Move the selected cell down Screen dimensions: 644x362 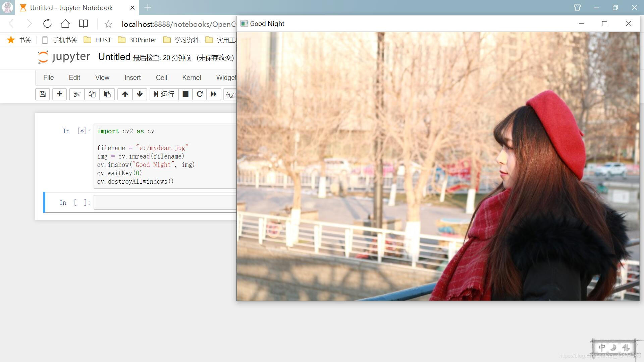[x=140, y=94]
